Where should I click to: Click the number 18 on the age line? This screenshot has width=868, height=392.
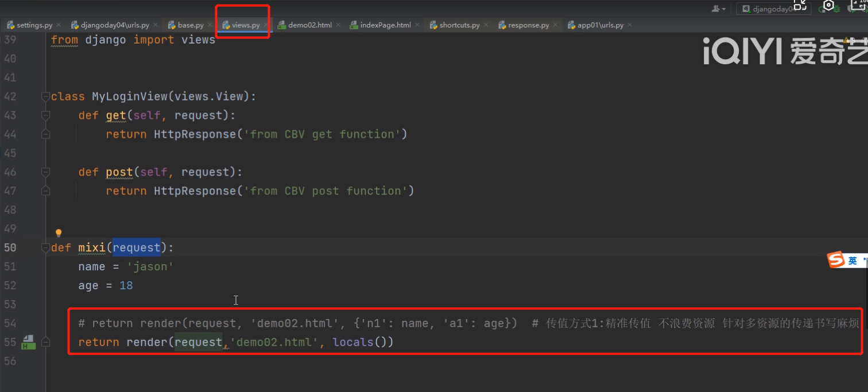click(x=126, y=285)
